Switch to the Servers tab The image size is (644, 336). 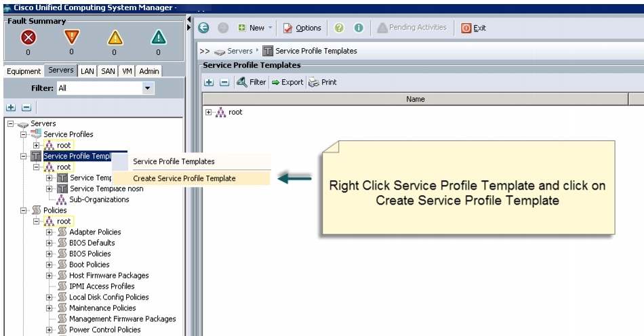(61, 70)
